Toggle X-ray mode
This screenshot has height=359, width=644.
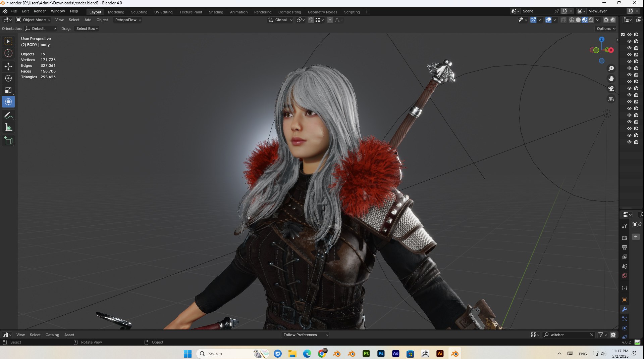click(x=563, y=20)
